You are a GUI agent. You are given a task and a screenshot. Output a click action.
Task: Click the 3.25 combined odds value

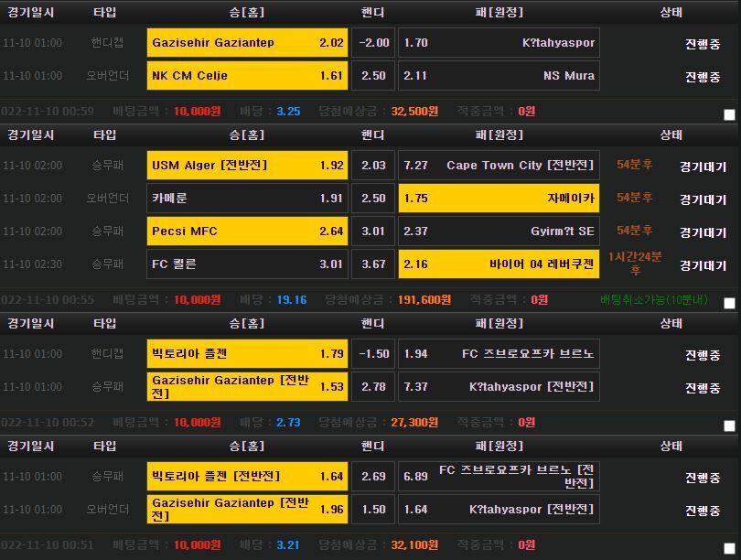click(288, 112)
